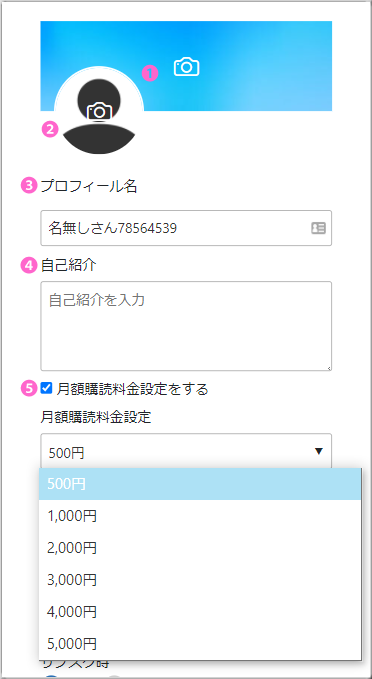372x679 pixels.
Task: Select 2,000円 from the price list
Action: (200, 548)
